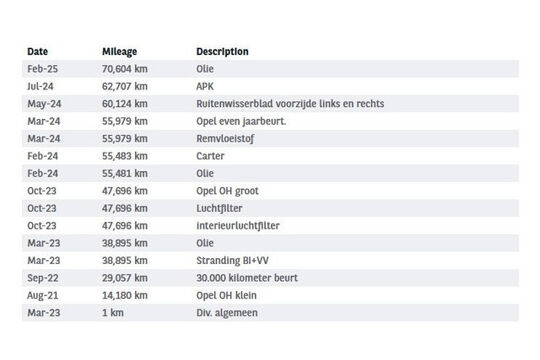Select the Feb-25 Olie row
The width and height of the screenshot is (540, 360).
(x=270, y=69)
